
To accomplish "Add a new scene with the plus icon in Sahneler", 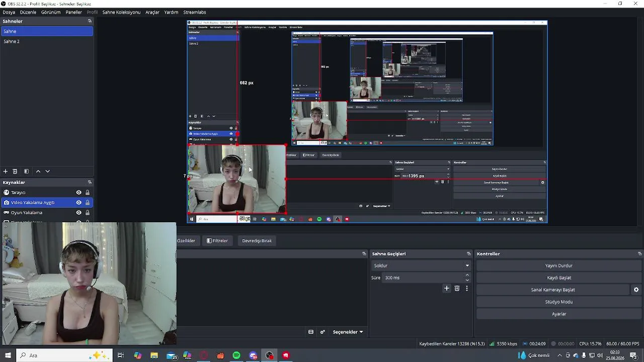I will coord(6,171).
